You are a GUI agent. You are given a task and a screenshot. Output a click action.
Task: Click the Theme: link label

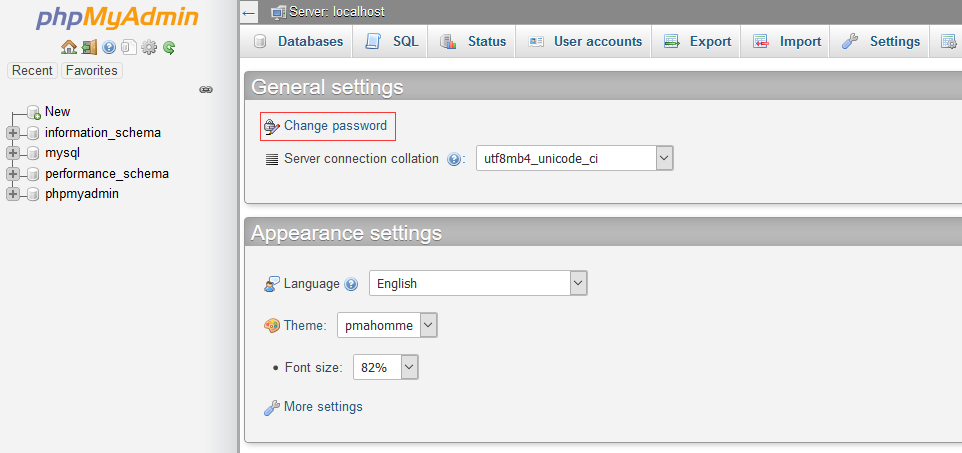(305, 325)
